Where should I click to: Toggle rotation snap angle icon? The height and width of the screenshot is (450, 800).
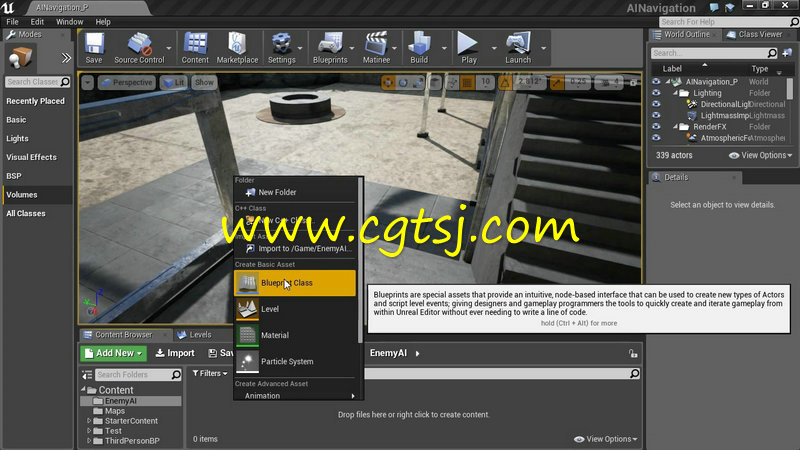coord(505,83)
